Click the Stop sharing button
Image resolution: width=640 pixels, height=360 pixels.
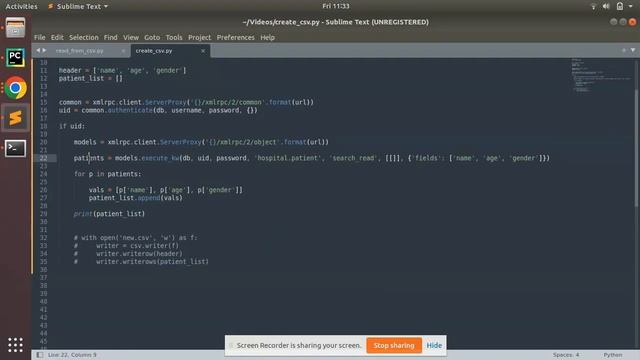click(x=393, y=345)
